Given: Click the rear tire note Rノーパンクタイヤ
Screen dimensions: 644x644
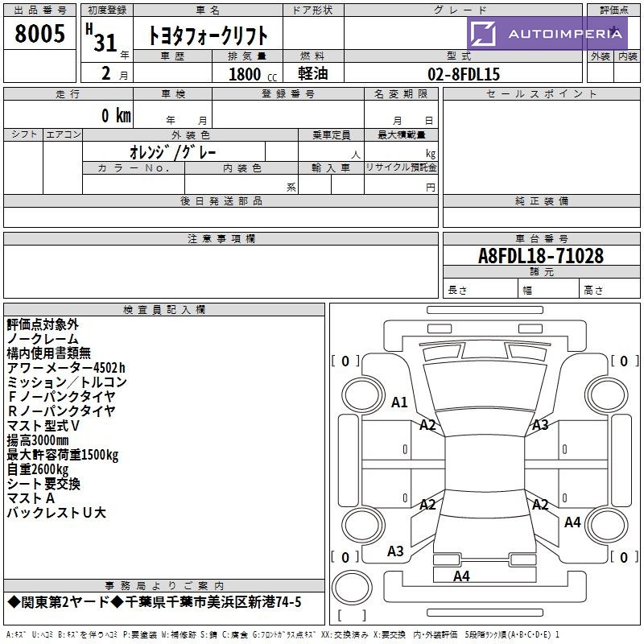Looking at the screenshot, I should (61, 411).
